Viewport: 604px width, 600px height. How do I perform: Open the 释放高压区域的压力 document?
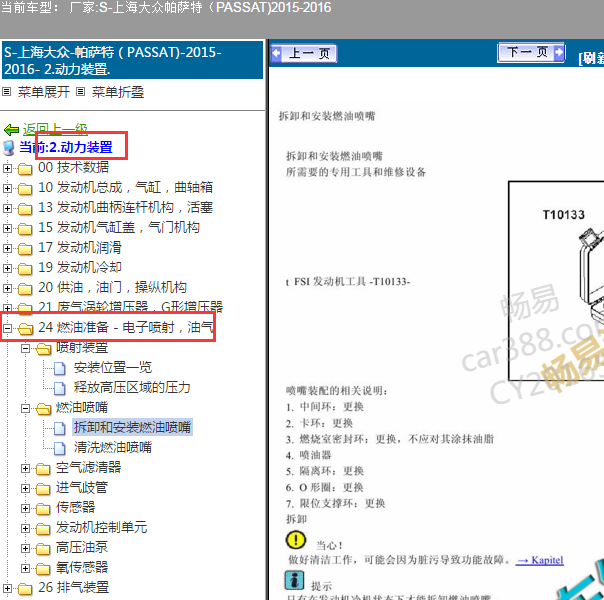click(132, 387)
